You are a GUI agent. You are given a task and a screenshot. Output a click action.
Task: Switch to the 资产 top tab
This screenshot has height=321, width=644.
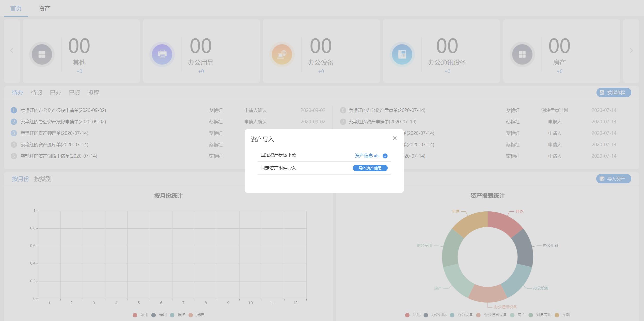[x=44, y=8]
